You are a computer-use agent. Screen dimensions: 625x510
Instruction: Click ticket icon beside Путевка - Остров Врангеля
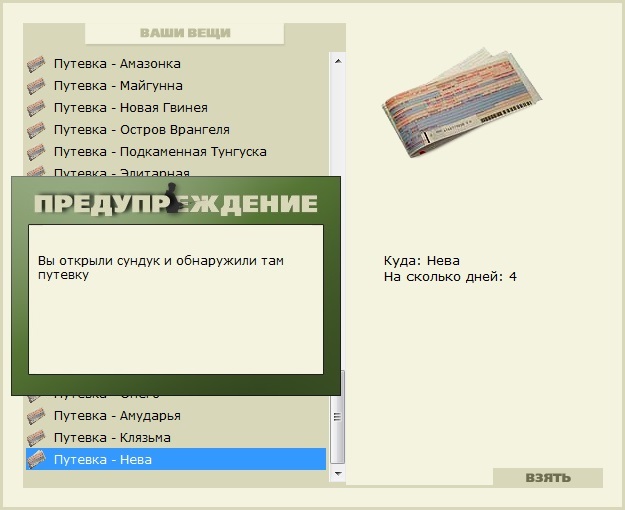click(x=36, y=130)
